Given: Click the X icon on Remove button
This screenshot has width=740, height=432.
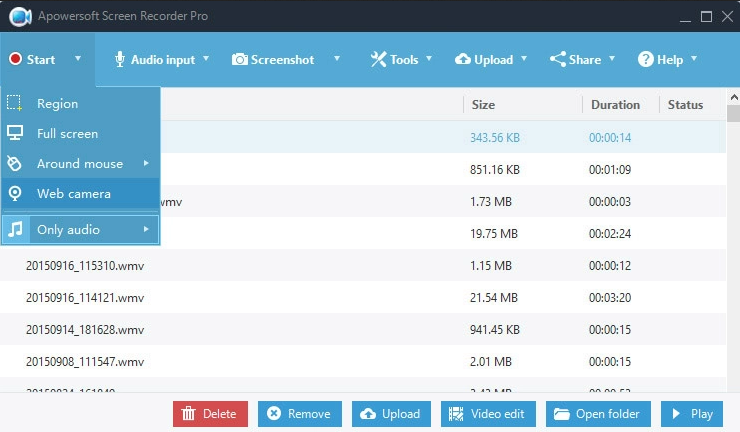Looking at the screenshot, I should 274,413.
